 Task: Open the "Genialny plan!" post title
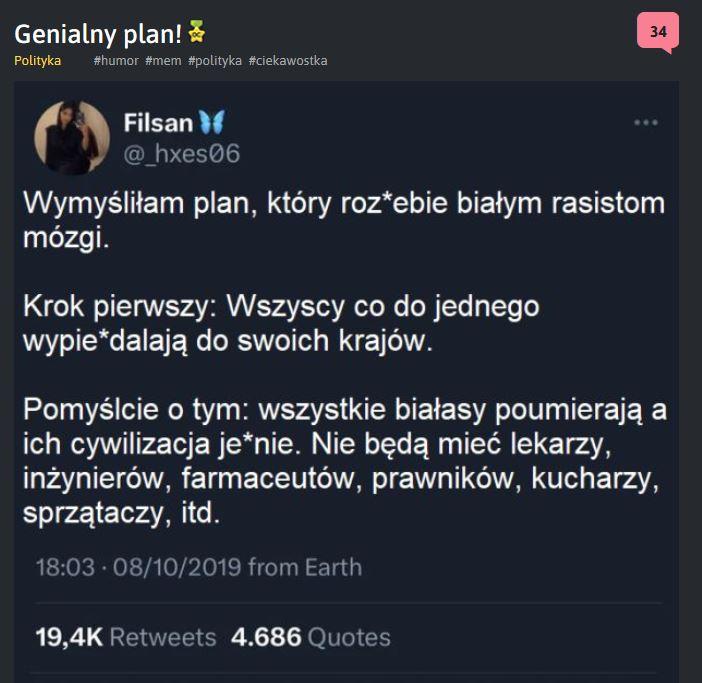click(98, 34)
